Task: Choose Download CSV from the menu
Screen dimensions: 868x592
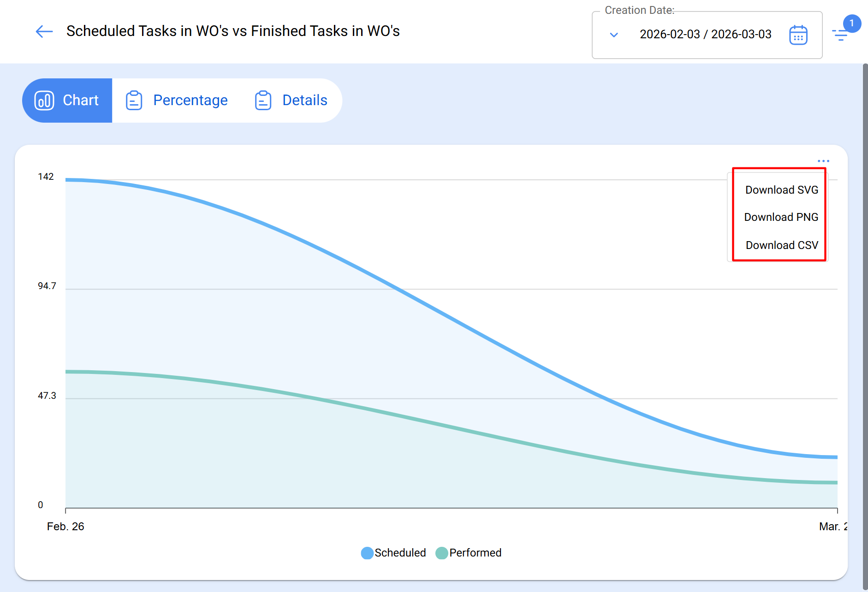Action: click(x=782, y=245)
